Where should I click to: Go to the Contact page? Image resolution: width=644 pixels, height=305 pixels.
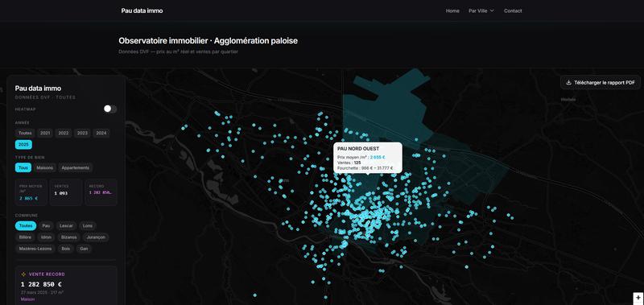click(x=513, y=10)
